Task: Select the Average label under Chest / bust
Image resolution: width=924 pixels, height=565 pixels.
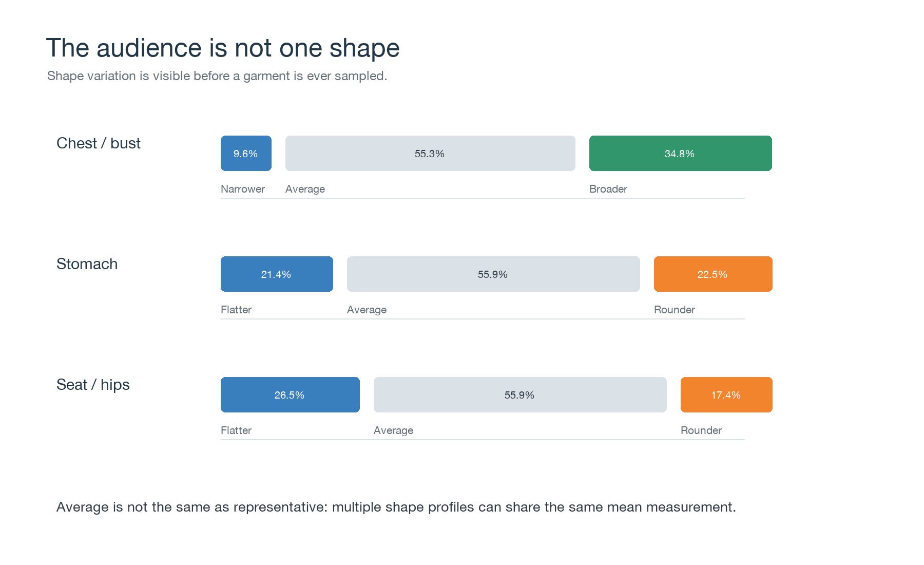Action: [x=305, y=189]
